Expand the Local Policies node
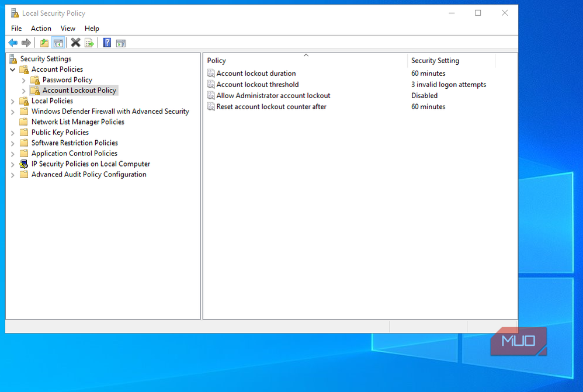Image resolution: width=583 pixels, height=392 pixels. [x=13, y=101]
